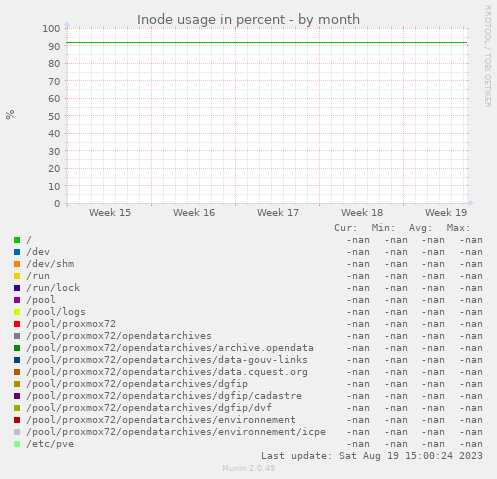497x479 pixels.
Task: Select the /pool legend label
Action: tap(41, 300)
